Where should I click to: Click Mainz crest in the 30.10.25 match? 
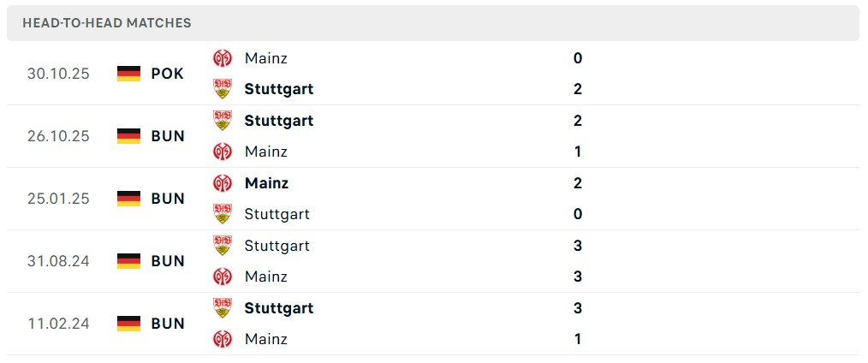point(223,58)
